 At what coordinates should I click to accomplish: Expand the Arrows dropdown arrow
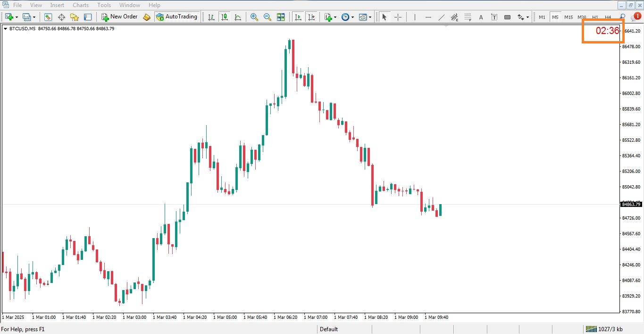(x=527, y=17)
